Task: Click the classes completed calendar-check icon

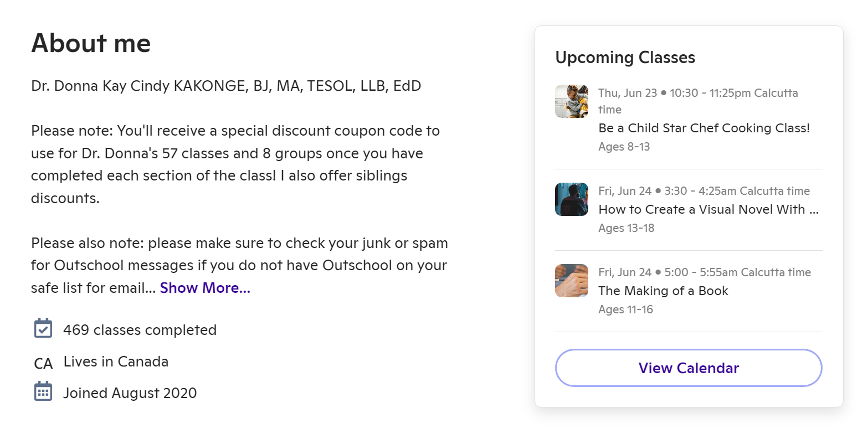Action: 43,328
